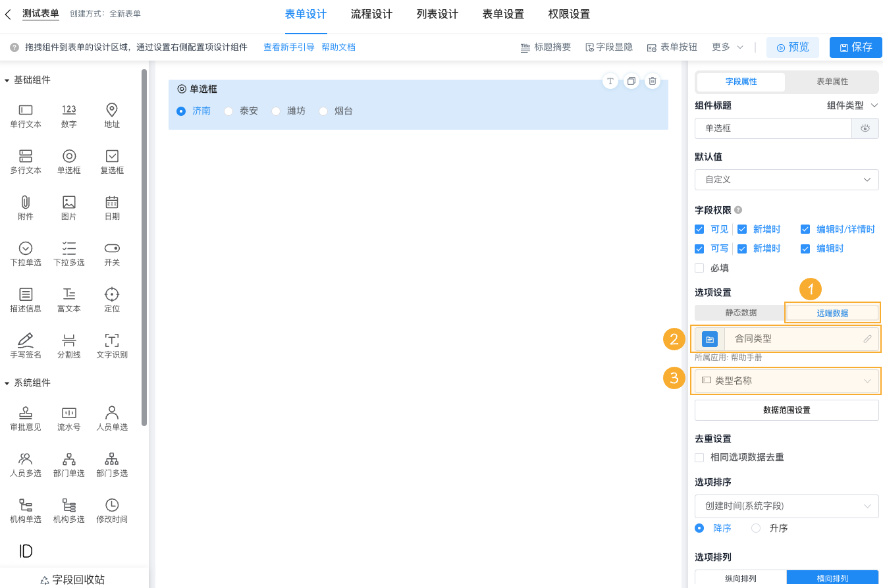Select the 泰安 radio option
Image resolution: width=883 pixels, height=588 pixels.
click(228, 111)
